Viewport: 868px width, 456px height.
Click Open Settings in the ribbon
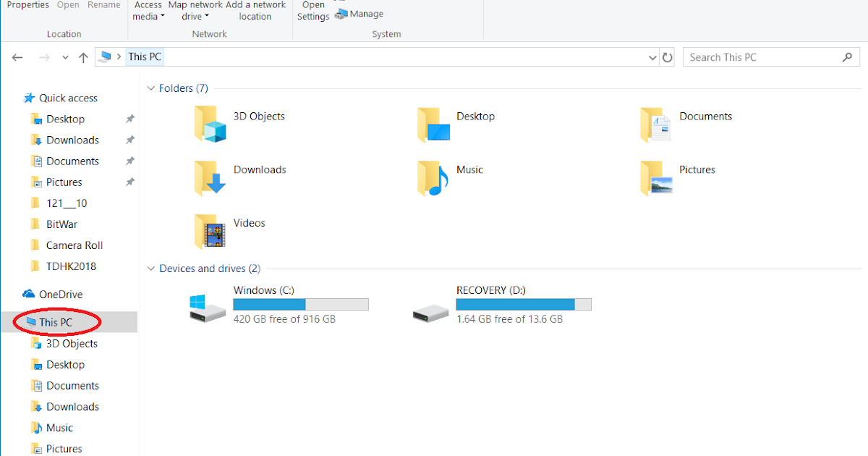pos(312,10)
